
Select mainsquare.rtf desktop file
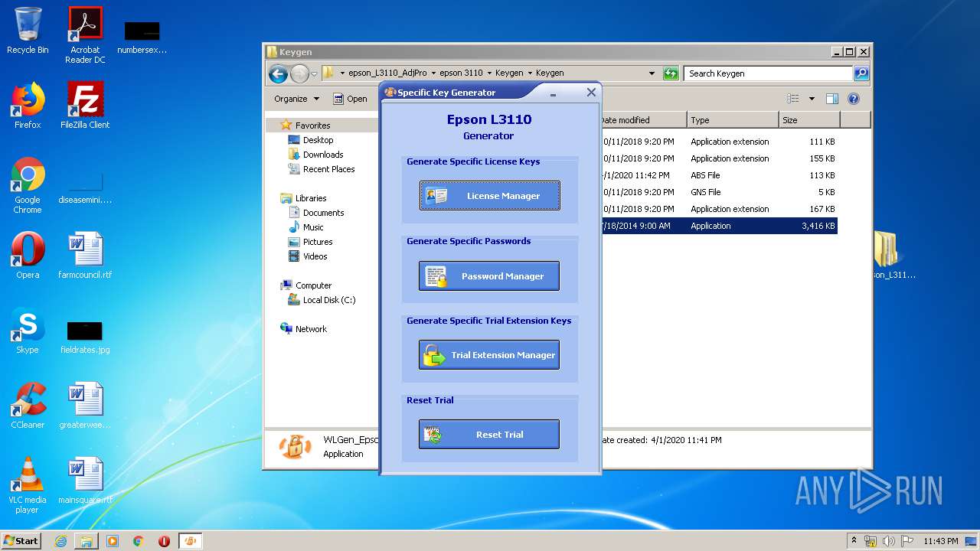pos(85,481)
